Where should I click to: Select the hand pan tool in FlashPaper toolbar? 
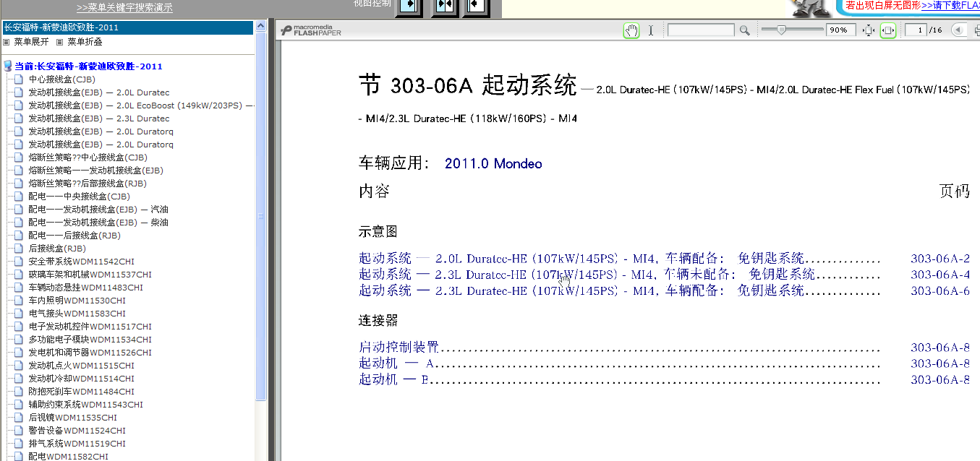click(x=631, y=30)
